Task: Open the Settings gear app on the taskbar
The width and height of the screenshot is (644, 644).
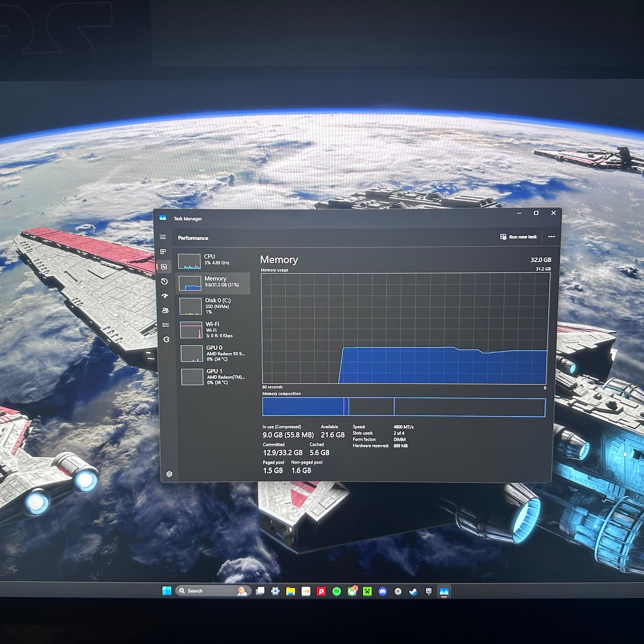Action: tap(275, 591)
